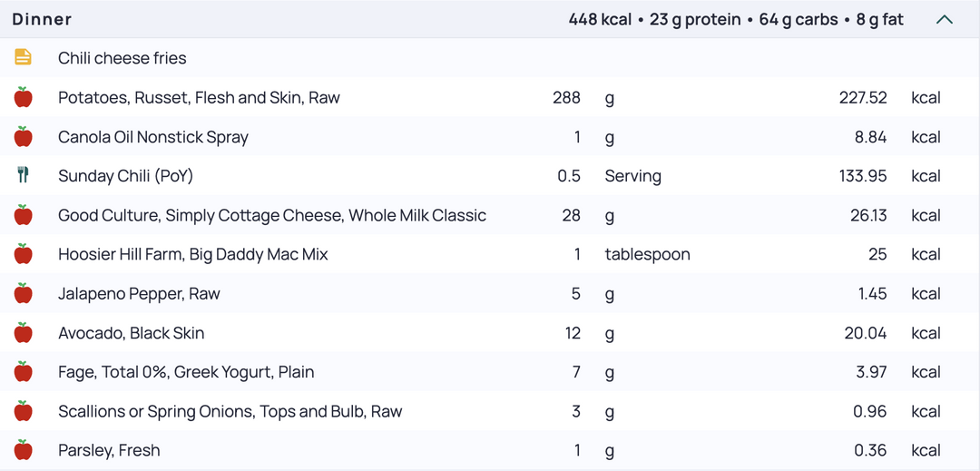Open the Chili cheese fries note

122,58
